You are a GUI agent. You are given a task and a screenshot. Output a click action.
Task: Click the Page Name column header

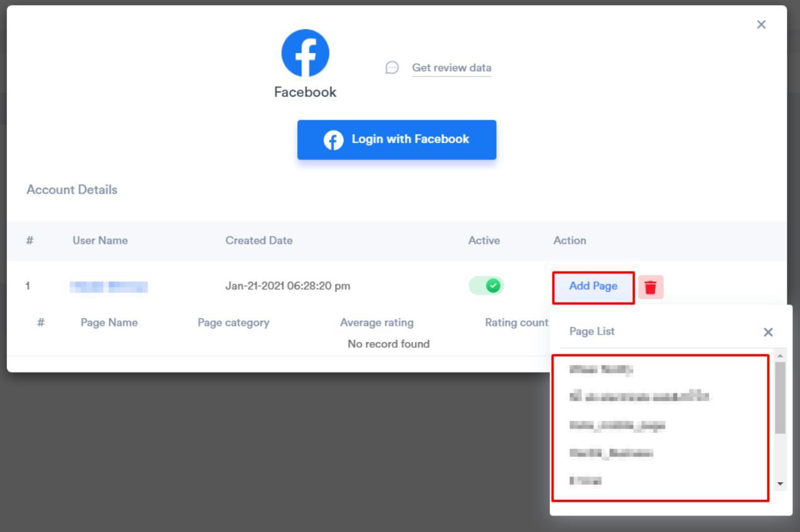click(109, 323)
